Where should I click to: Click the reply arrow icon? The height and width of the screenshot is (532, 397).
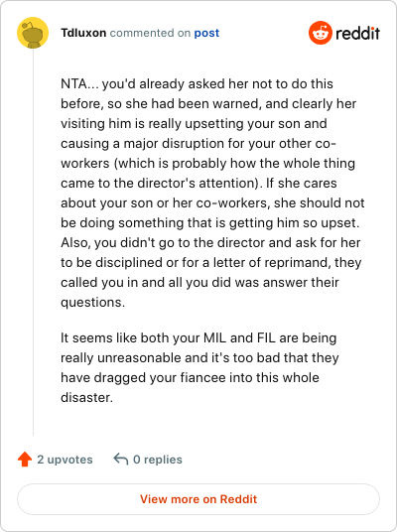[x=121, y=460]
